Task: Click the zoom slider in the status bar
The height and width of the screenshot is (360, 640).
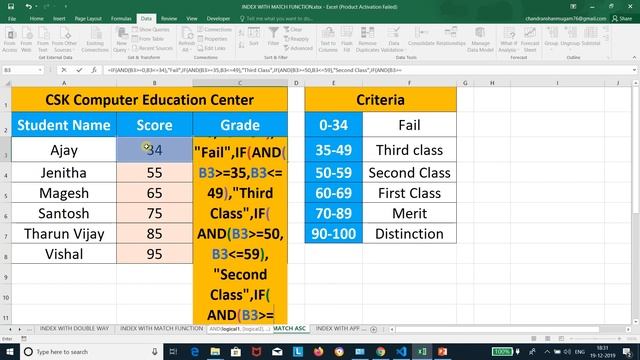Action: 595,339
